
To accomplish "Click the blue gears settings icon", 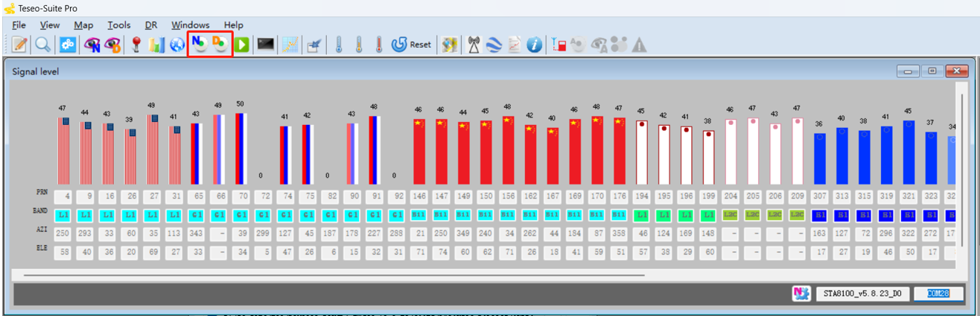I will [68, 45].
